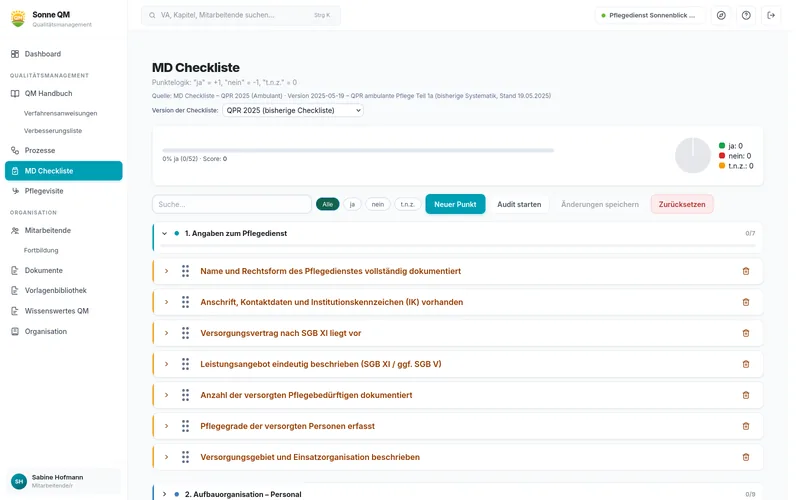Click the green 'ja' legend swatch
Screen dimensions: 800x500
pos(721,145)
